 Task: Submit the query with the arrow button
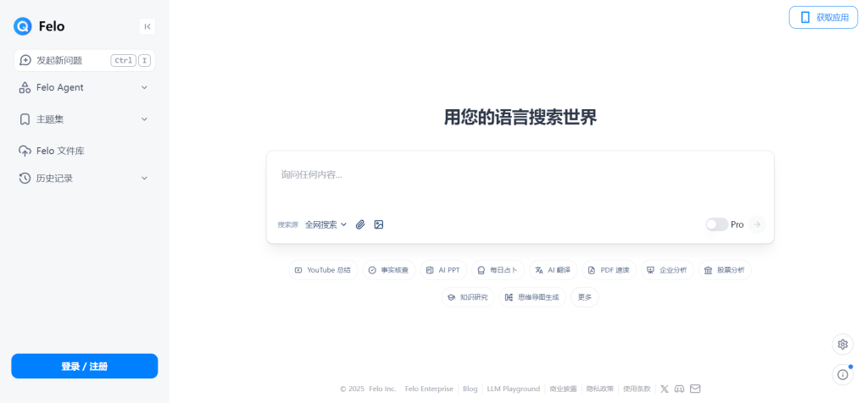pyautogui.click(x=757, y=224)
